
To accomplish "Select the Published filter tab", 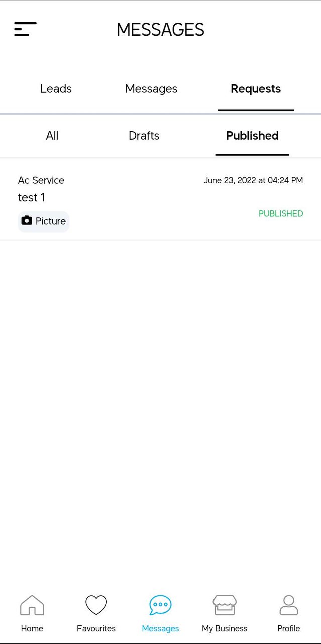I will tap(252, 136).
